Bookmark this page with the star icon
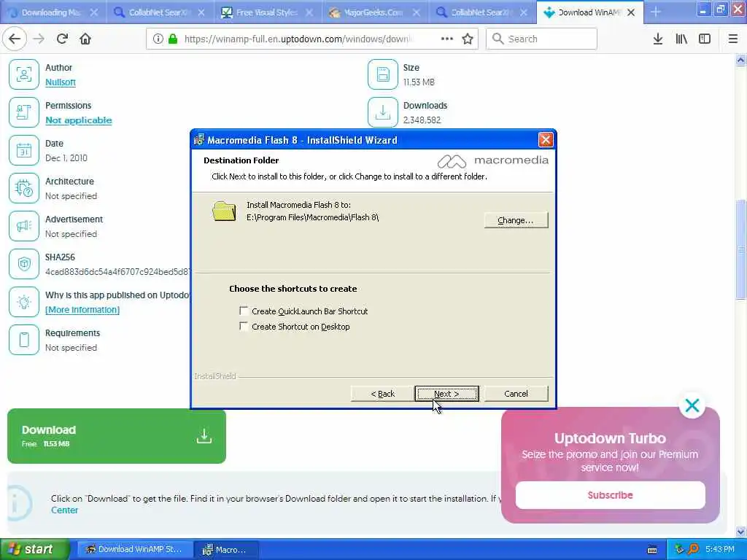747x560 pixels. [x=468, y=39]
